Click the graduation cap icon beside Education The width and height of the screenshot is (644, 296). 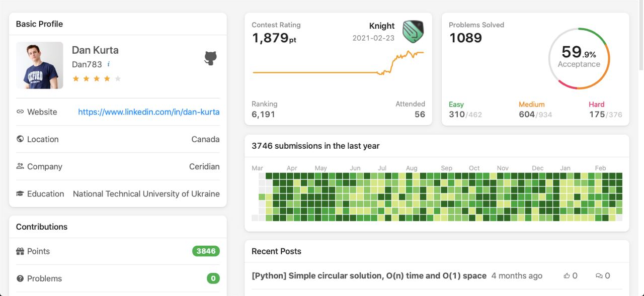pyautogui.click(x=20, y=193)
